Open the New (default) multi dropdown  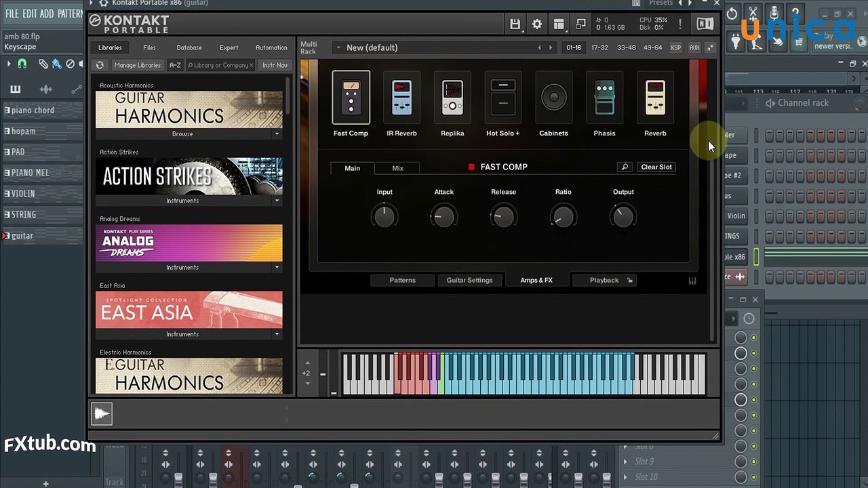(x=338, y=47)
